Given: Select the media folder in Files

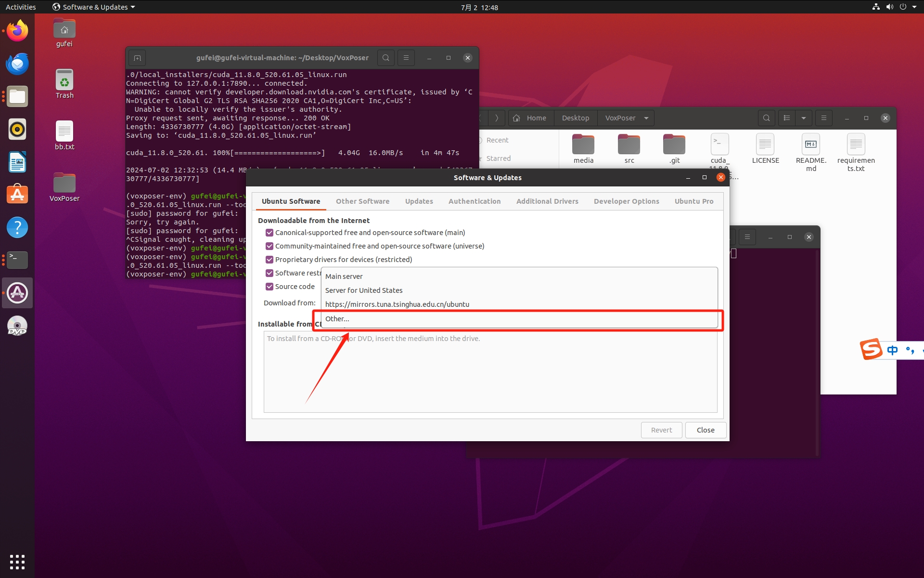Looking at the screenshot, I should pos(583,149).
